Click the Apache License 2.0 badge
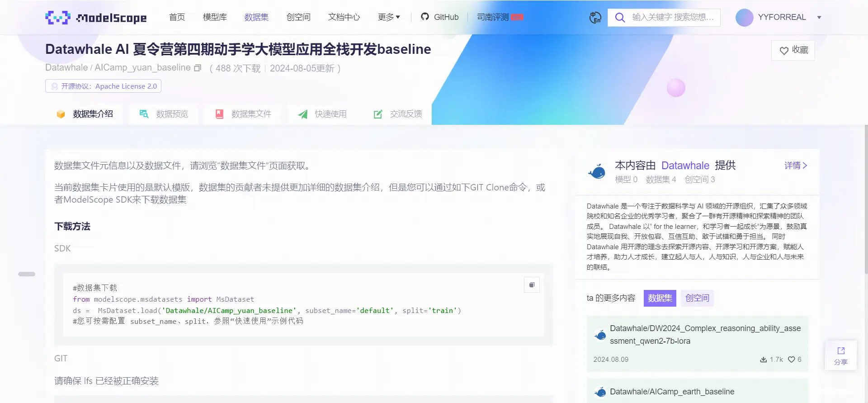This screenshot has height=403, width=868. [103, 86]
